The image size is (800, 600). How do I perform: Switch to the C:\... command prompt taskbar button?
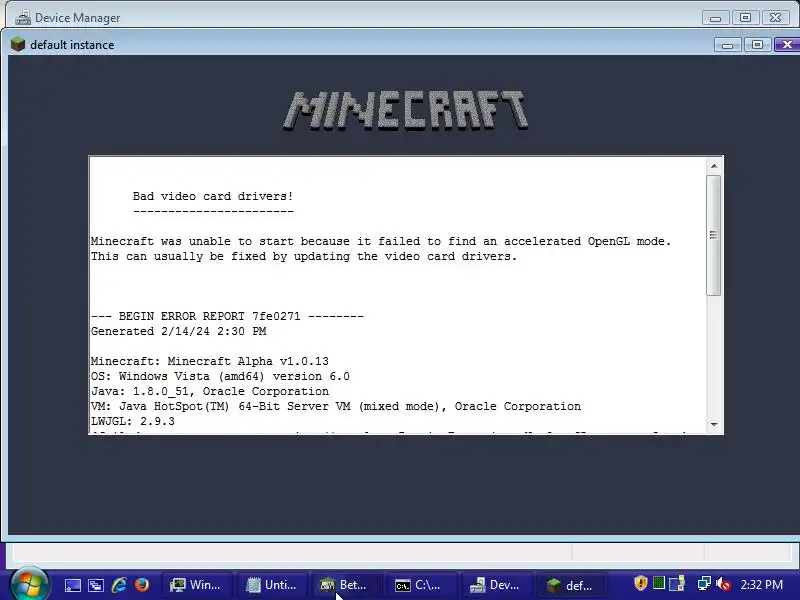[x=421, y=585]
